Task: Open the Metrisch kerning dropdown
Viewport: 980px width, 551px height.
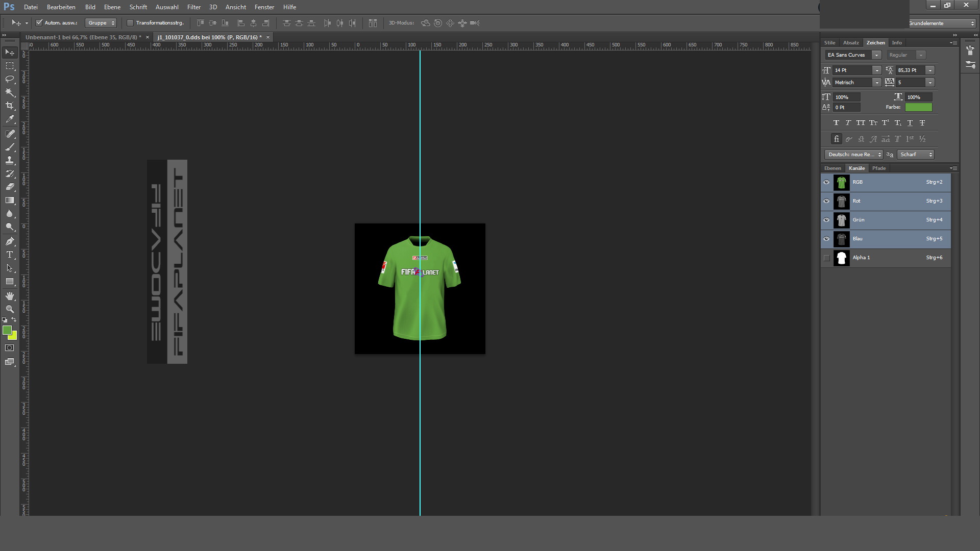Action: [x=876, y=83]
